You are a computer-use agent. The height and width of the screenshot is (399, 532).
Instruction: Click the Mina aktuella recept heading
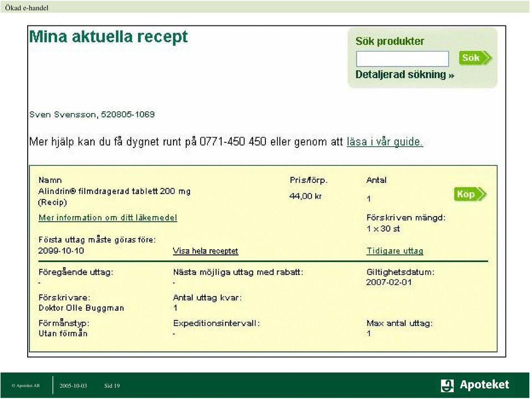coord(108,37)
